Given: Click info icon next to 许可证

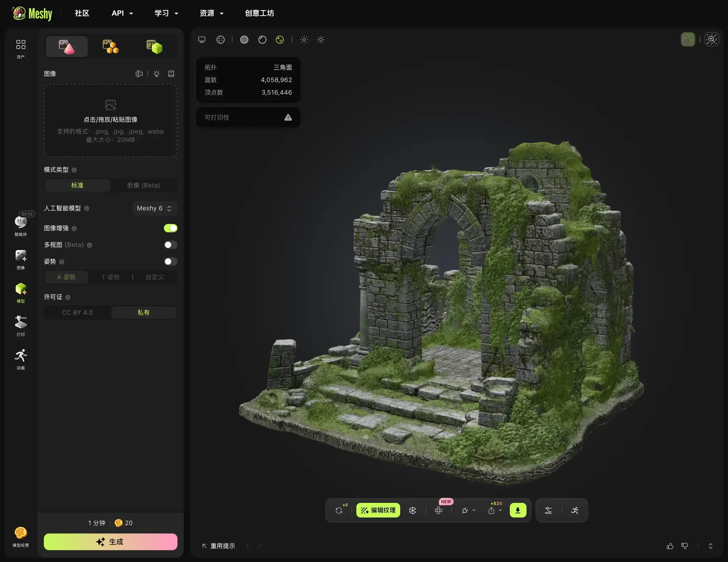Looking at the screenshot, I should (x=68, y=297).
